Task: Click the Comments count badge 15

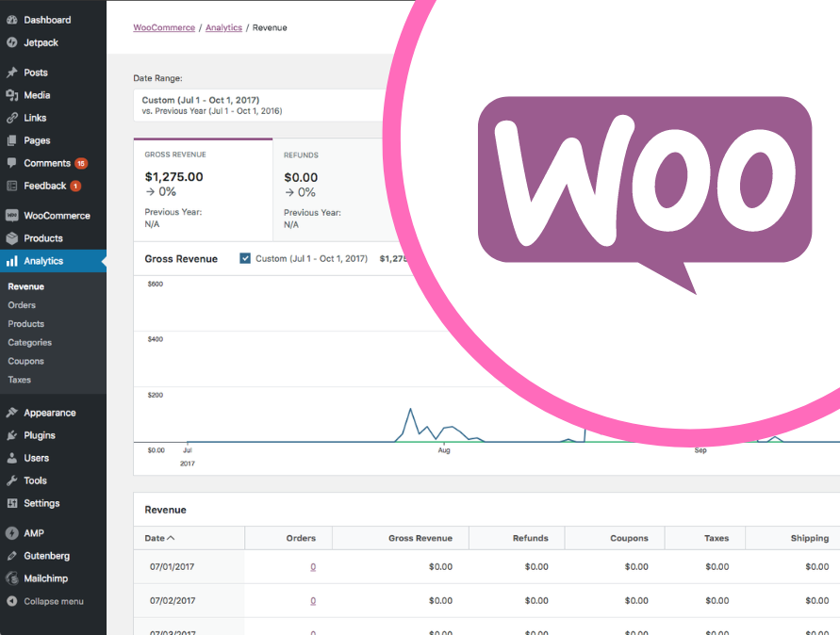Action: coord(81,163)
